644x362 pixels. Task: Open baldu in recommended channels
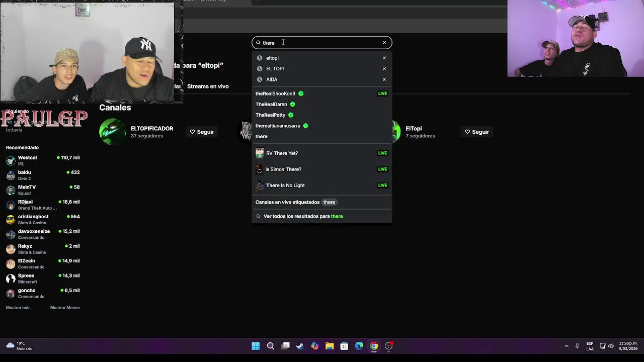[43, 175]
